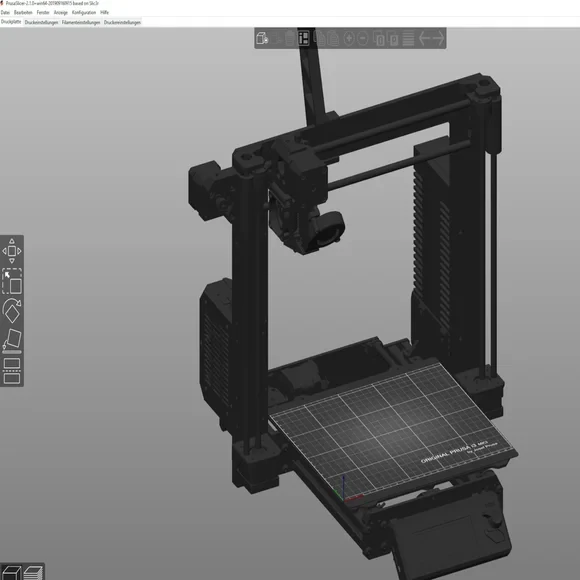The height and width of the screenshot is (580, 580).
Task: Click the Arrange objects toolbar icon
Action: coord(304,38)
